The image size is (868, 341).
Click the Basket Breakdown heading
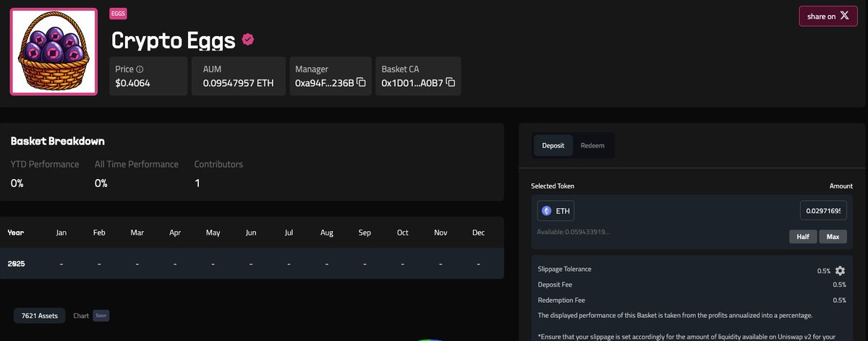click(x=58, y=142)
